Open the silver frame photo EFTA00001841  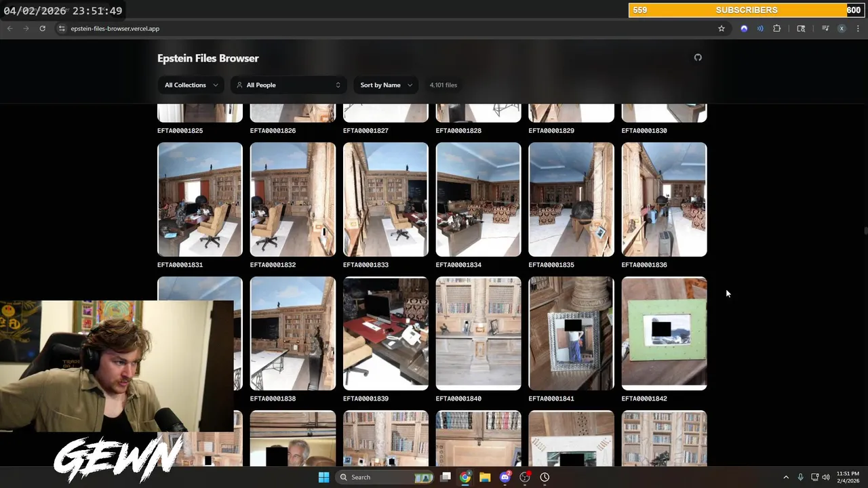point(572,333)
